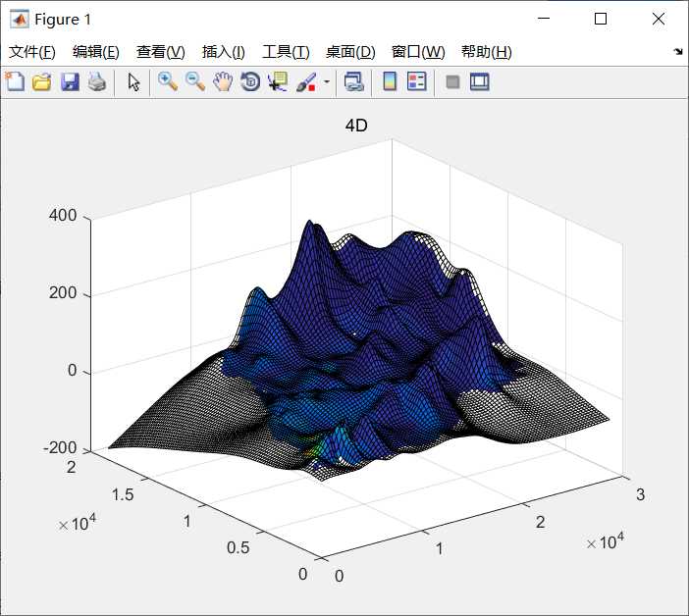The height and width of the screenshot is (616, 689).
Task: Click the New Figure icon
Action: 15,81
